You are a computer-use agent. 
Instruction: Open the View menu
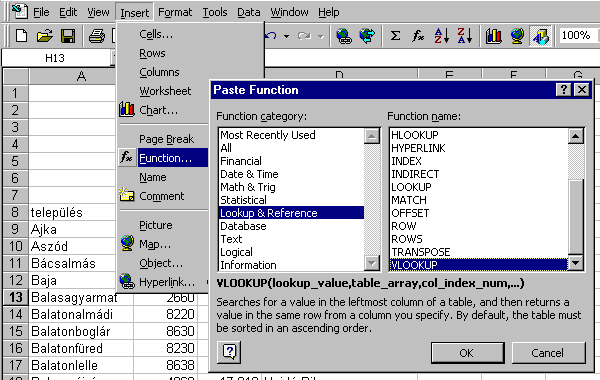click(98, 12)
